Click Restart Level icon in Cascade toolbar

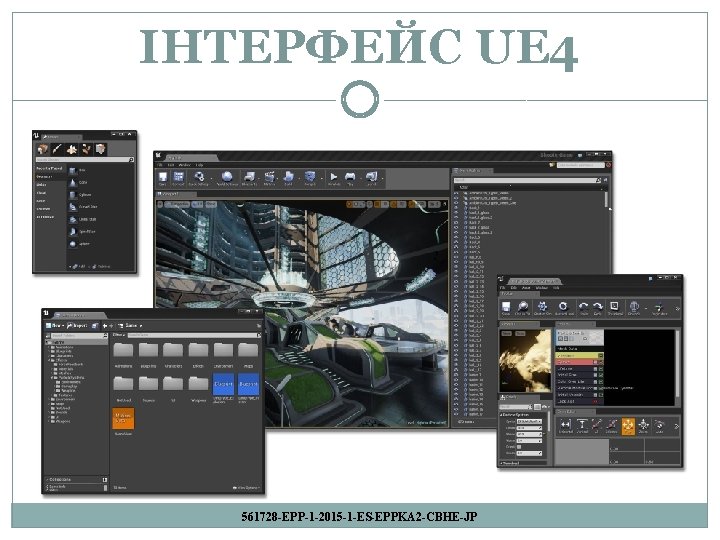[563, 308]
